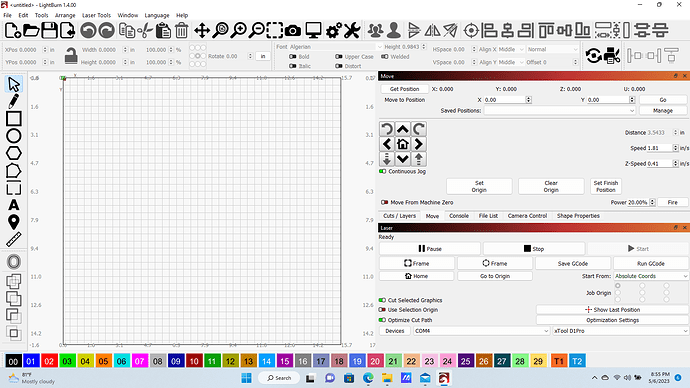Toggle Continuous Jog switch
This screenshot has height=388, width=690.
[382, 172]
